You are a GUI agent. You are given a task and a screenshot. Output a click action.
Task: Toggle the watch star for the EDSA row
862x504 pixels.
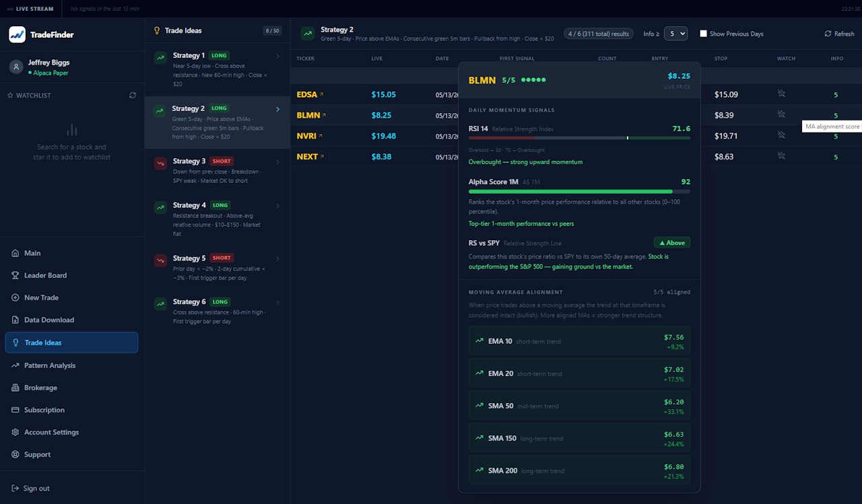[x=781, y=94]
